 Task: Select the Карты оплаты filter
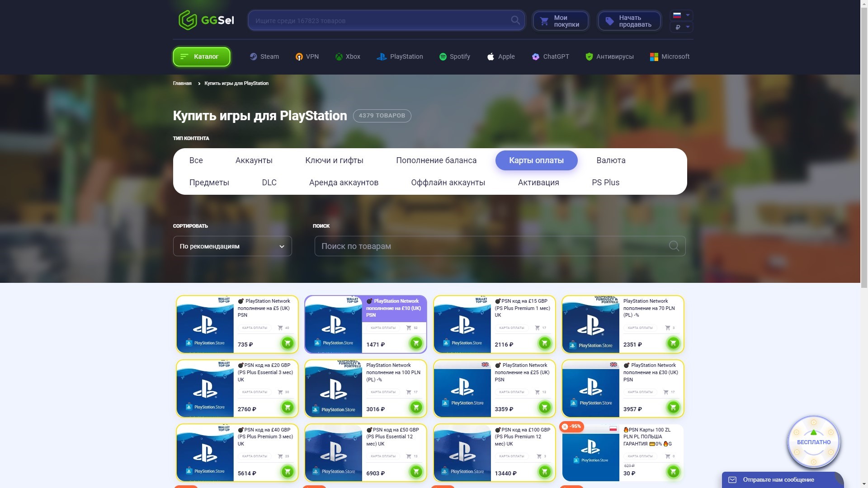[x=536, y=160]
